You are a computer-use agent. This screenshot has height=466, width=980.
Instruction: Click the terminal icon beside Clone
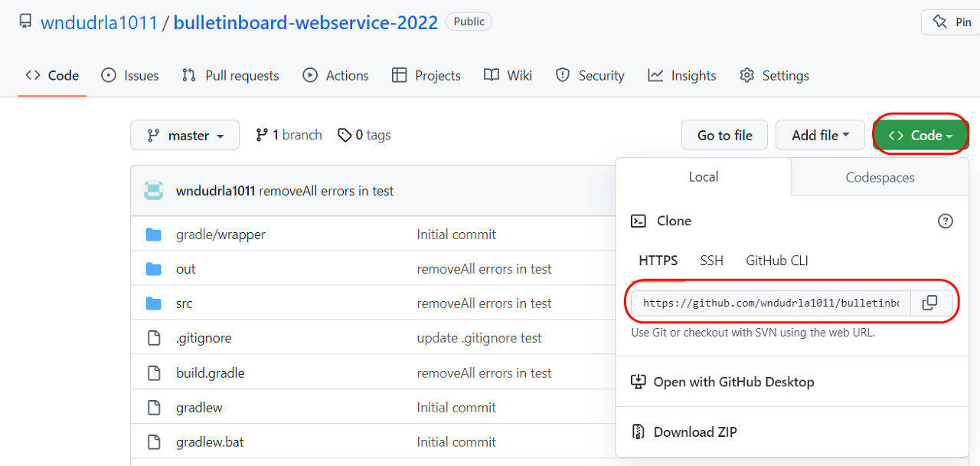638,221
